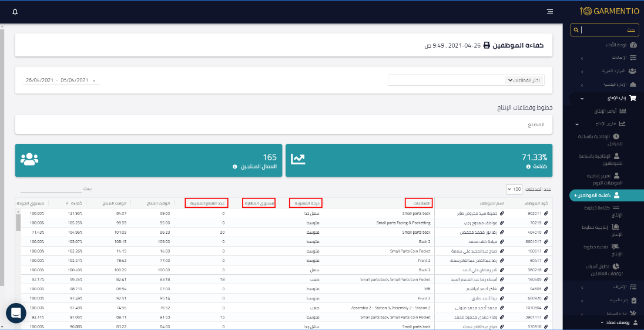This screenshot has height=330, width=644.
Task: Open the يوسف عماد user menu
Action: pos(619,323)
